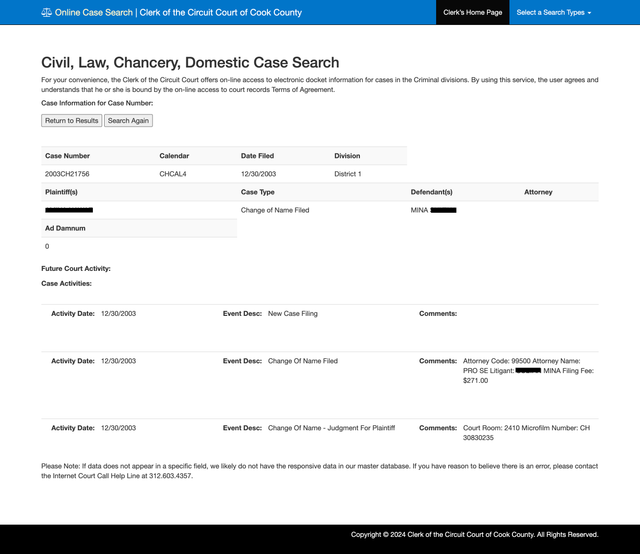Click the Case Activities label
The height and width of the screenshot is (554, 640).
click(x=67, y=283)
